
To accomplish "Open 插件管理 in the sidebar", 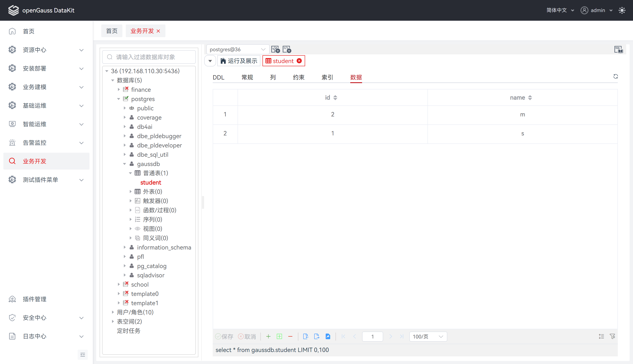I will (x=35, y=299).
